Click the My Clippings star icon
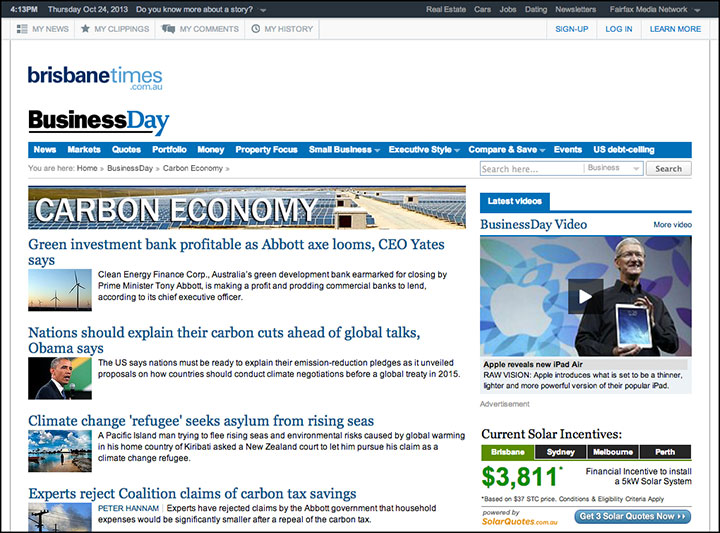 click(x=85, y=28)
